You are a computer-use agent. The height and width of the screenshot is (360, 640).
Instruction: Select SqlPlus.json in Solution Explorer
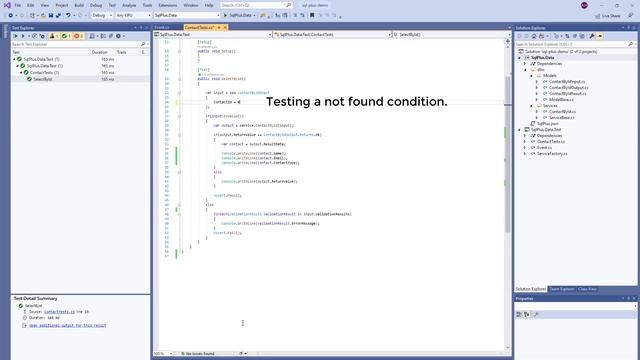click(547, 124)
